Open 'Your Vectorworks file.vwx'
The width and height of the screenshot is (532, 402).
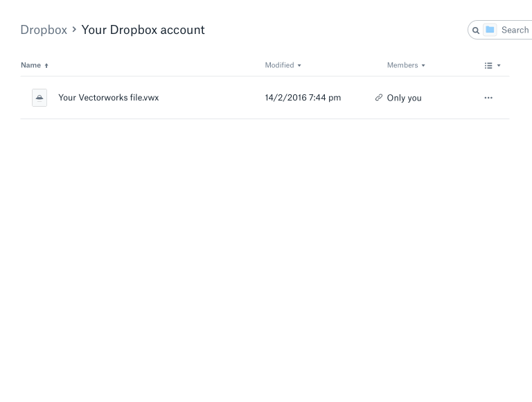tap(109, 98)
